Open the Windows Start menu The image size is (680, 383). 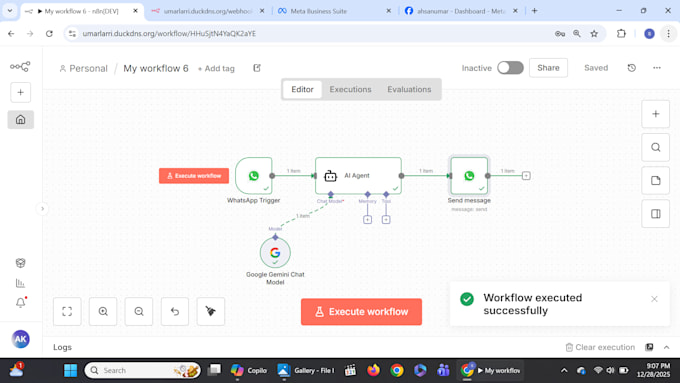click(x=70, y=370)
